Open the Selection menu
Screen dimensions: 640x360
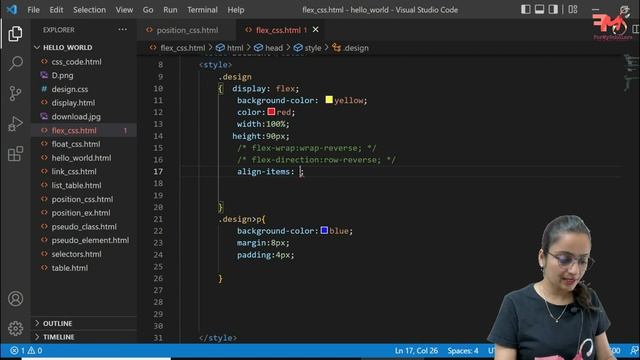89,9
